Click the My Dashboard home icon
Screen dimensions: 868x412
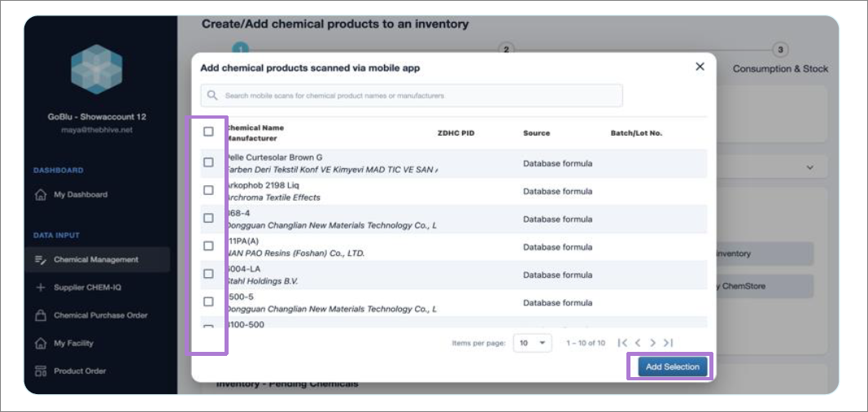pos(41,195)
